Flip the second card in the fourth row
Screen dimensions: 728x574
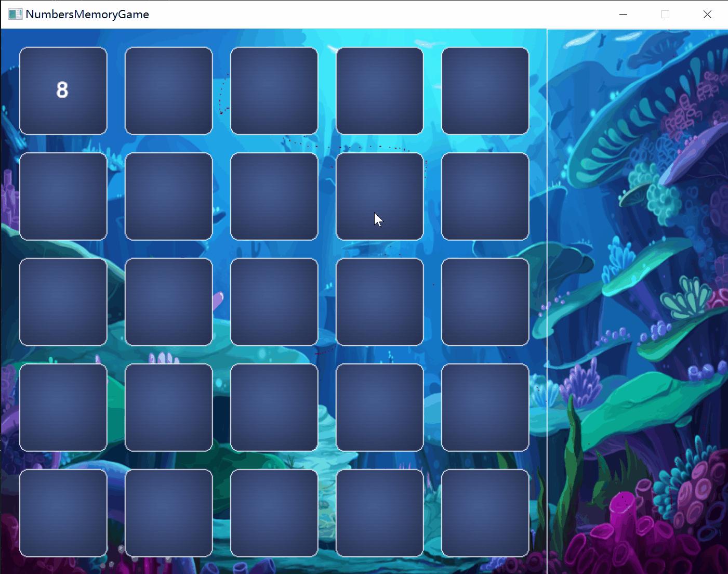click(x=168, y=408)
